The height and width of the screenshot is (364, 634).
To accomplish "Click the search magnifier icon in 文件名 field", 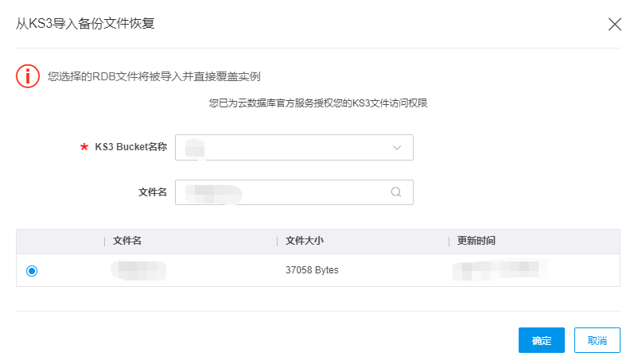I will [x=396, y=192].
